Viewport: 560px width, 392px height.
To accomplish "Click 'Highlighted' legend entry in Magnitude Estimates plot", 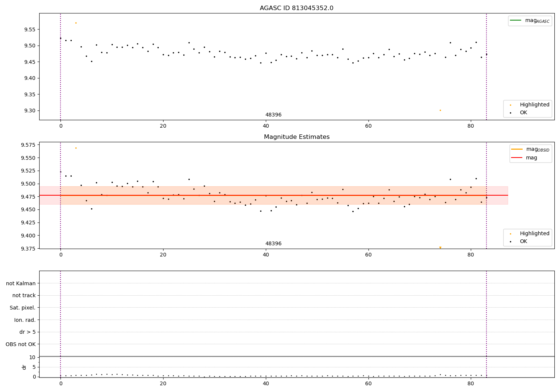I will pos(535,234).
